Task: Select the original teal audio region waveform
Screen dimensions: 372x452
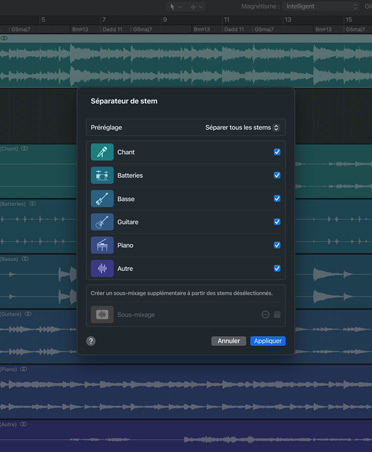Action: tap(186, 65)
